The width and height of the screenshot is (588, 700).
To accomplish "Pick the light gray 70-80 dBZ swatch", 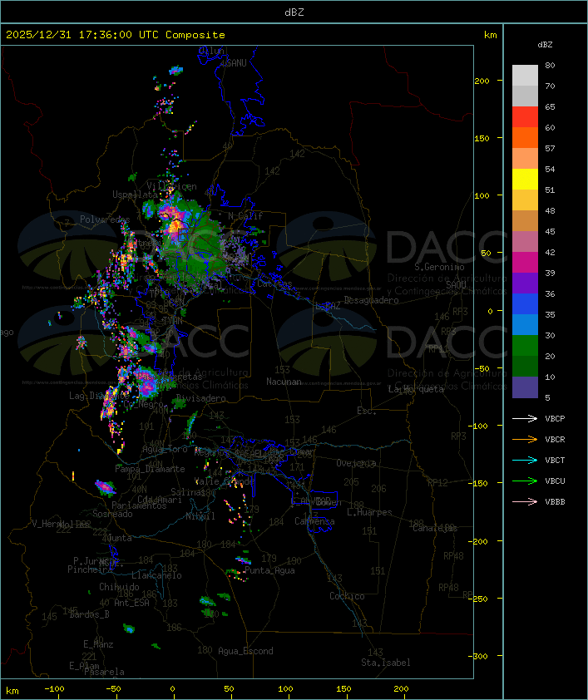I will pyautogui.click(x=525, y=76).
